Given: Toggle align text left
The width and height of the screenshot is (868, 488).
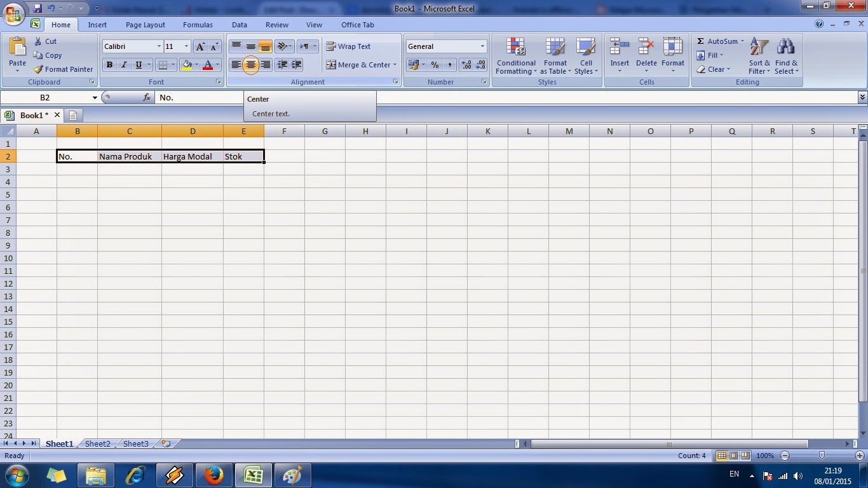Looking at the screenshot, I should 236,65.
